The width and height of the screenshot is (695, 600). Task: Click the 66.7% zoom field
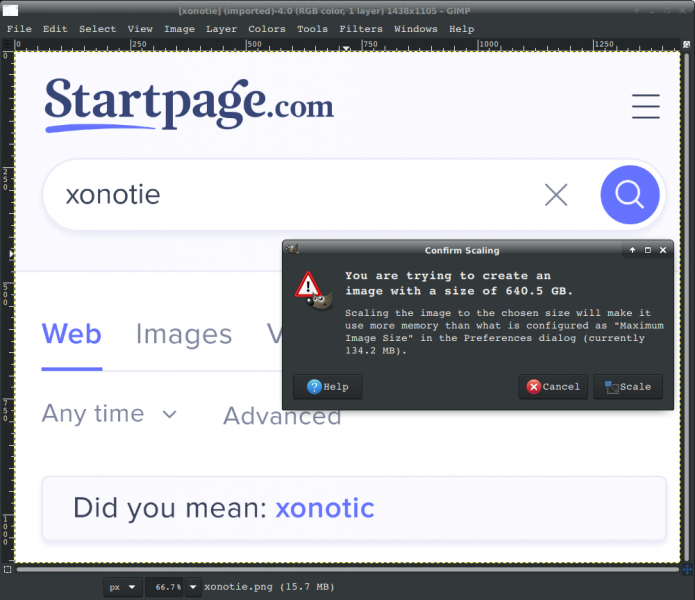pyautogui.click(x=164, y=587)
